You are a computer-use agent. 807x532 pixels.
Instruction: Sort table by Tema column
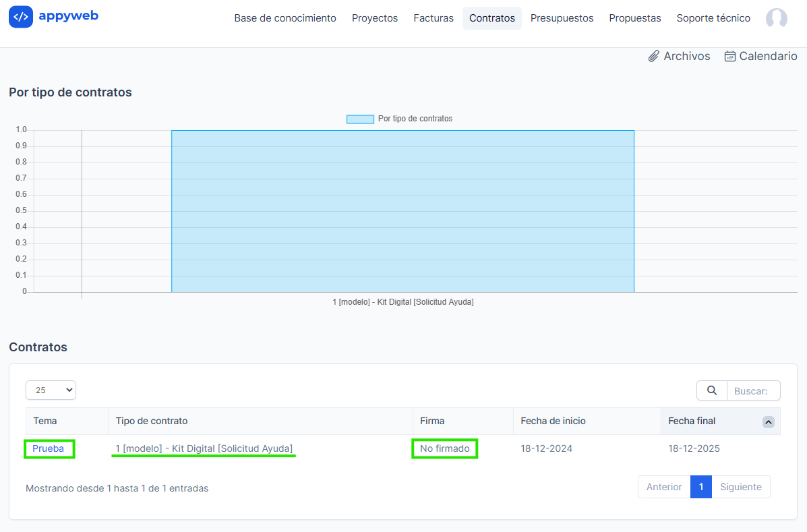pyautogui.click(x=45, y=421)
